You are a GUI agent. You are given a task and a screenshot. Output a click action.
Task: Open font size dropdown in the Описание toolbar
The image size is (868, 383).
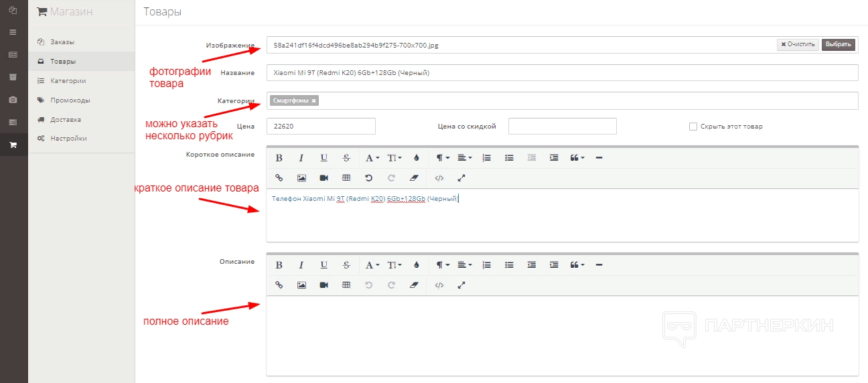point(394,265)
